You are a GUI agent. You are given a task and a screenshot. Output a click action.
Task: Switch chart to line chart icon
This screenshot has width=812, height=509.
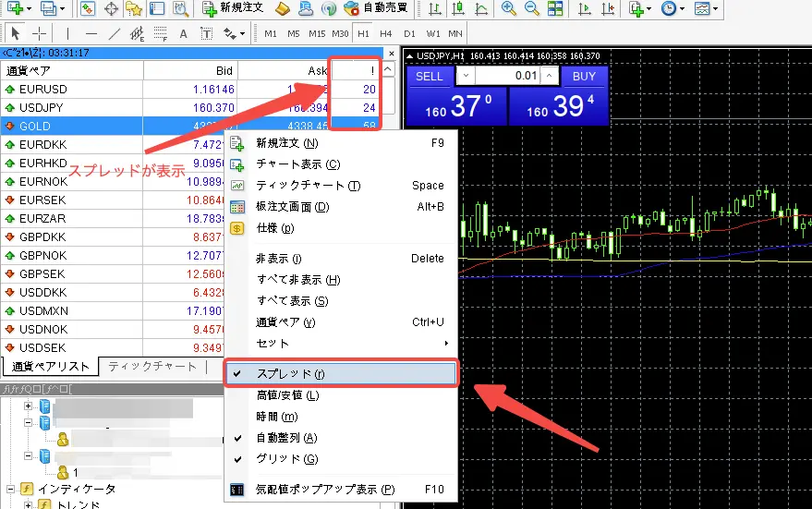(481, 8)
